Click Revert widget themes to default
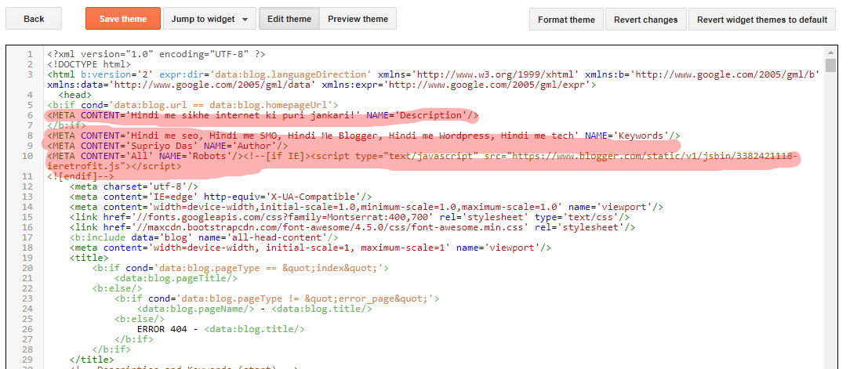868x369 pixels. (x=761, y=20)
